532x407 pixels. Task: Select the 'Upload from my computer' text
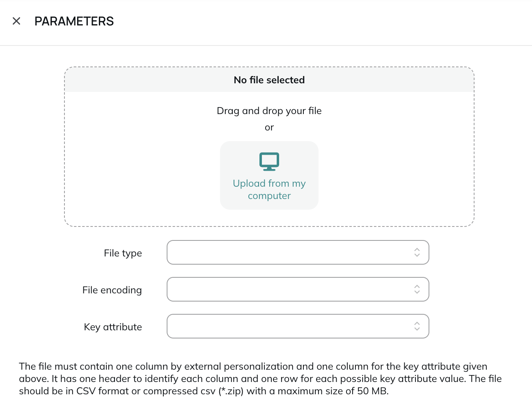pyautogui.click(x=269, y=190)
